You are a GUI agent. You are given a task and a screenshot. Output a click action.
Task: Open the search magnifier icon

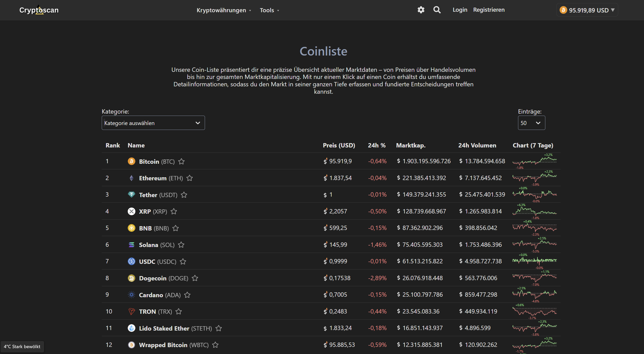[x=437, y=10]
